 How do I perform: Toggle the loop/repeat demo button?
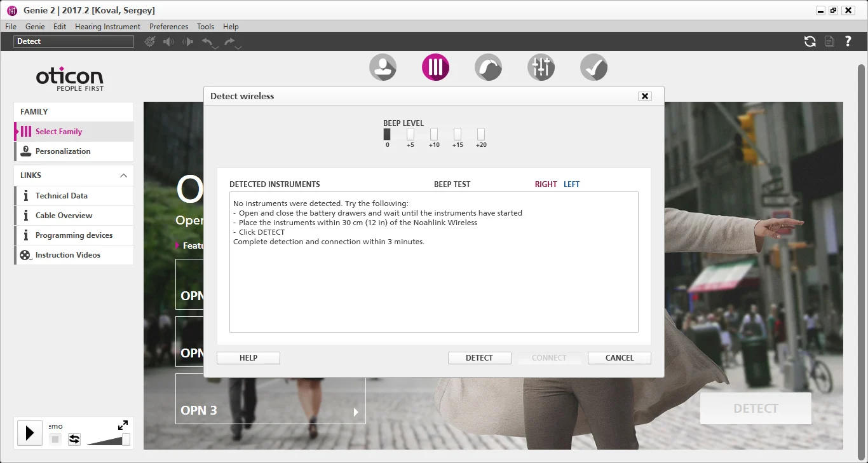[x=74, y=439]
